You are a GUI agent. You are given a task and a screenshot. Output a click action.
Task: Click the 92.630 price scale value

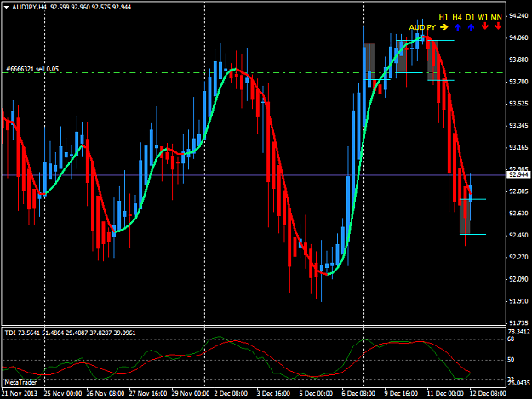518,214
